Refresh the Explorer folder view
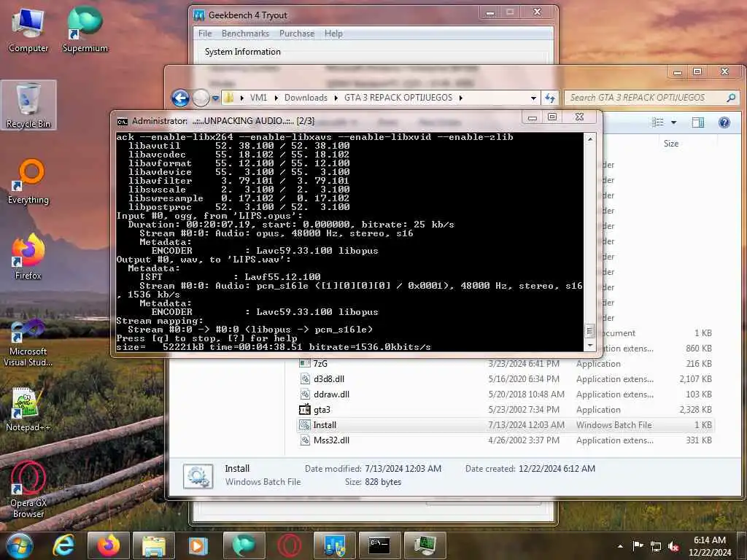The height and width of the screenshot is (560, 747). pyautogui.click(x=550, y=98)
